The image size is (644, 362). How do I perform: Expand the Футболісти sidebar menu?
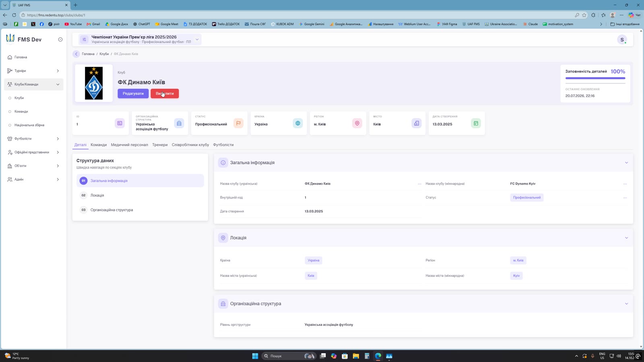33,139
